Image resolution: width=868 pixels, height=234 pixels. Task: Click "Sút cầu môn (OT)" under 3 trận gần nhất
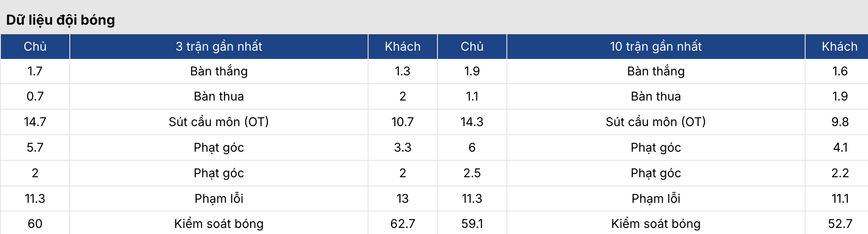coord(219,122)
